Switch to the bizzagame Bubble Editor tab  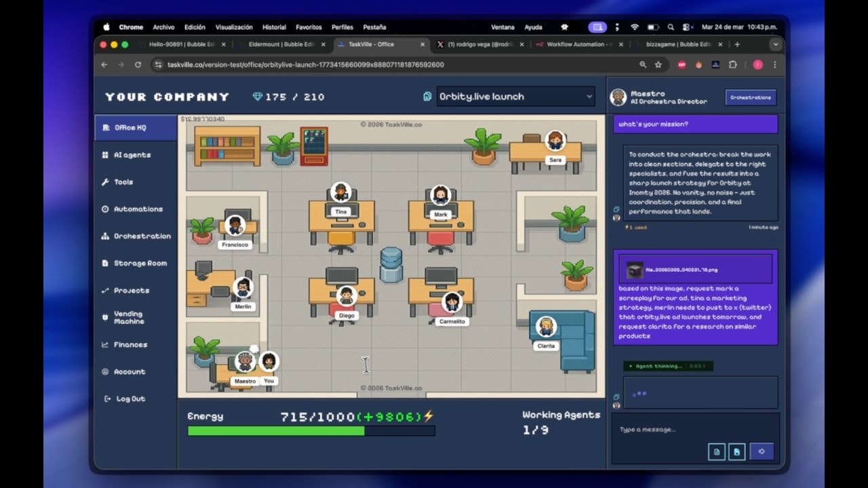click(680, 45)
